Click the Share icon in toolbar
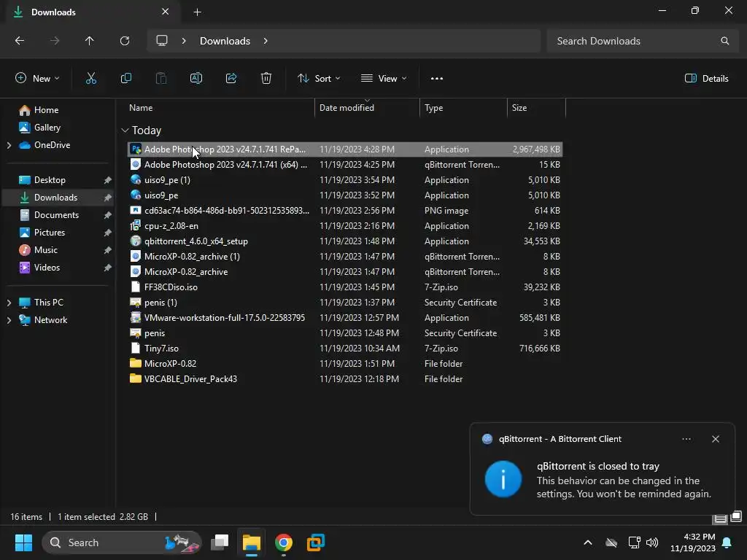 click(231, 79)
